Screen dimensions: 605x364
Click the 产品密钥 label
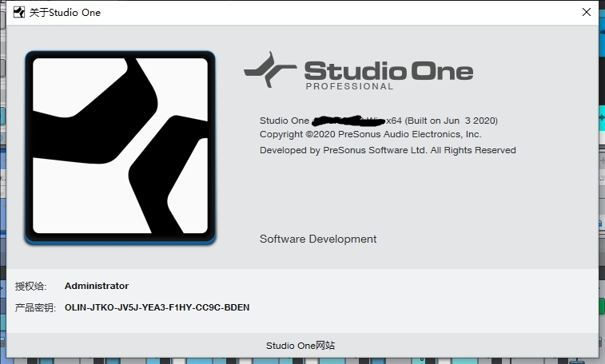coord(35,308)
